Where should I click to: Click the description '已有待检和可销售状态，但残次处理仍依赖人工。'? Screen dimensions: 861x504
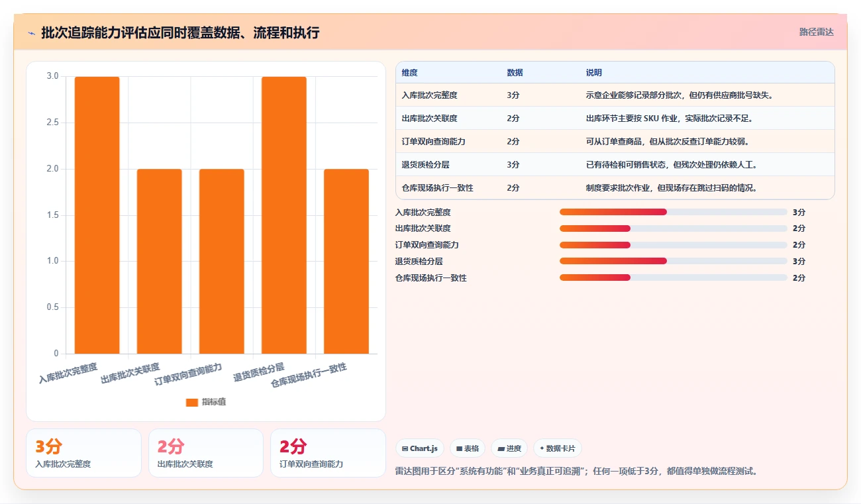[672, 164]
